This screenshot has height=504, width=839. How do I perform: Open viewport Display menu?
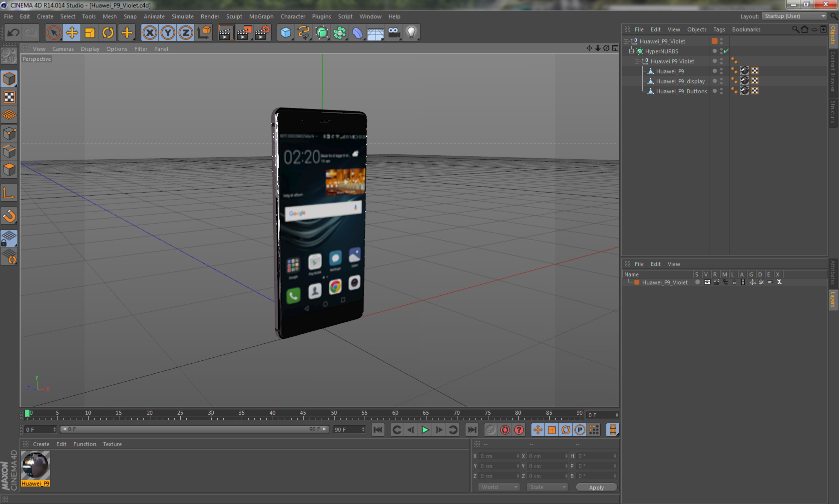click(90, 49)
